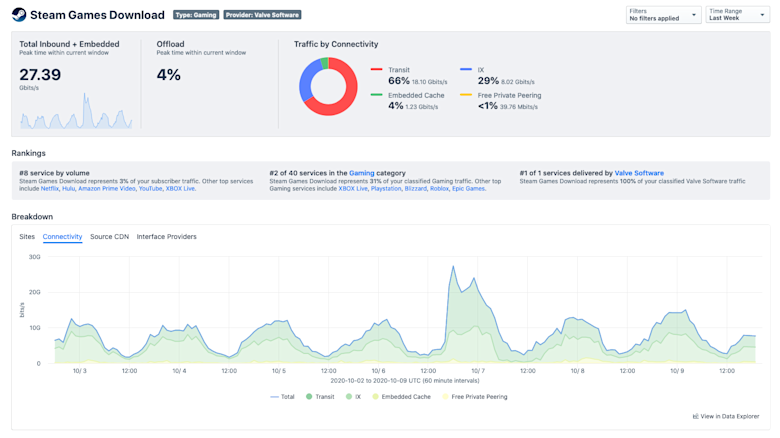The height and width of the screenshot is (438, 780).
Task: Click the 66% Transit percentage
Action: [x=399, y=81]
